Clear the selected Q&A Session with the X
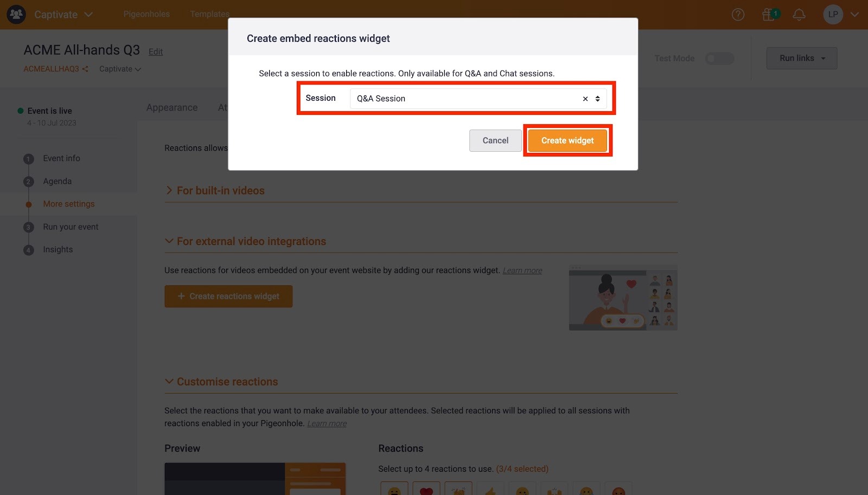 [585, 99]
